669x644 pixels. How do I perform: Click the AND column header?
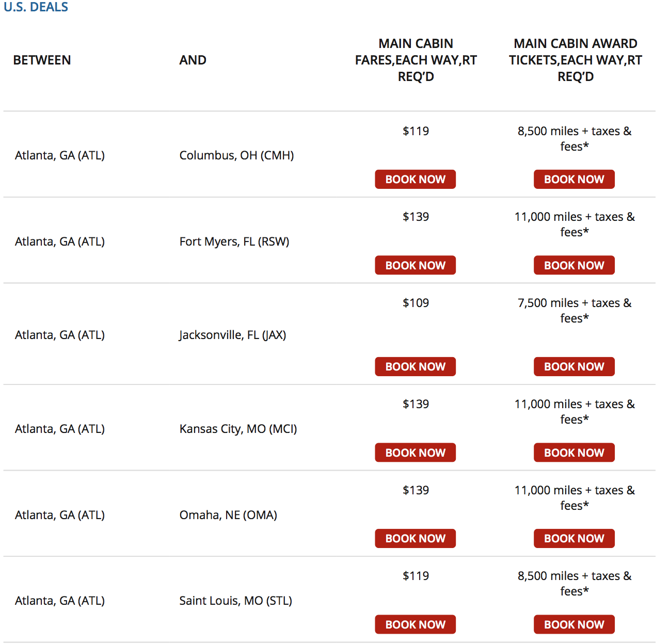pyautogui.click(x=193, y=60)
